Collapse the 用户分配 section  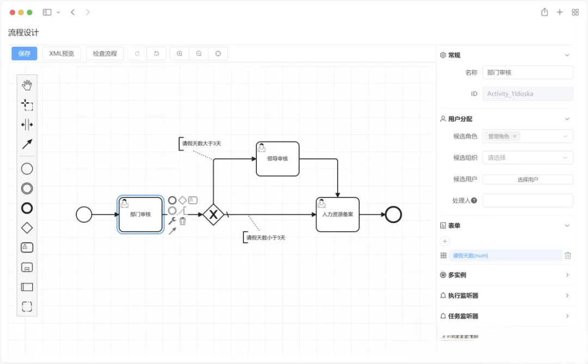[567, 119]
